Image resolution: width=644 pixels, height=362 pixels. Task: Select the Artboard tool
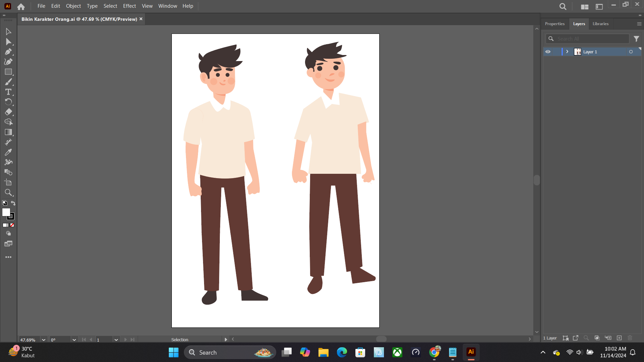tap(8, 183)
